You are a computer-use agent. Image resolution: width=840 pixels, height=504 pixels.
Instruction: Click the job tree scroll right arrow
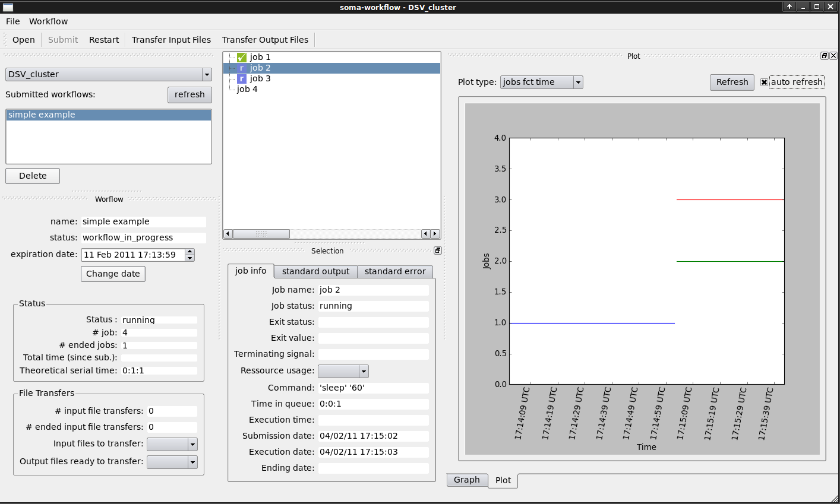(435, 234)
